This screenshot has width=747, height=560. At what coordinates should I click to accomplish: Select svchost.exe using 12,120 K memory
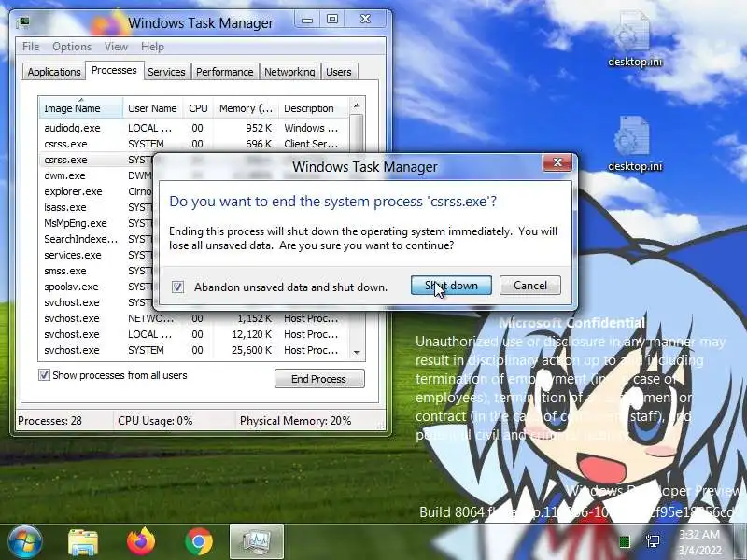coord(194,334)
